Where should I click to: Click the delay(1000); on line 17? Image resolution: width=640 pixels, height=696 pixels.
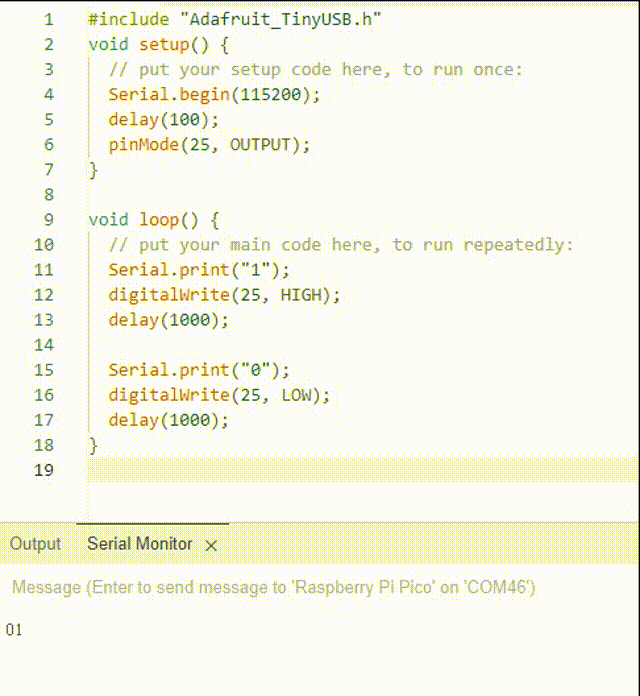169,420
